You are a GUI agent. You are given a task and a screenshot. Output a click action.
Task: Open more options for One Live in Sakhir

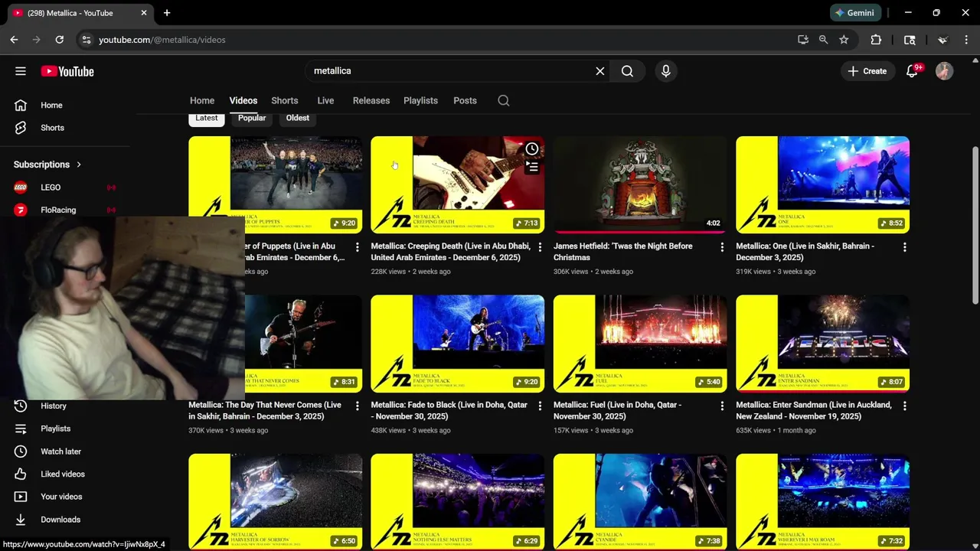tap(905, 247)
